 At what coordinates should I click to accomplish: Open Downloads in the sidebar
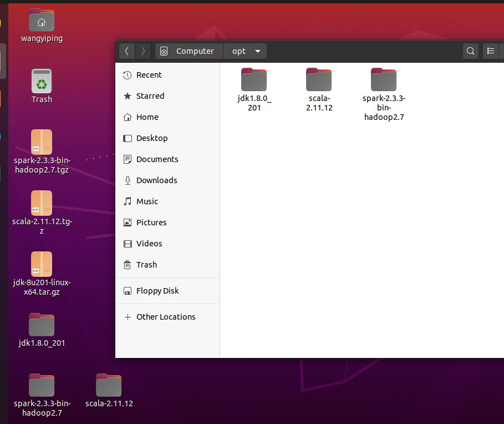(156, 180)
